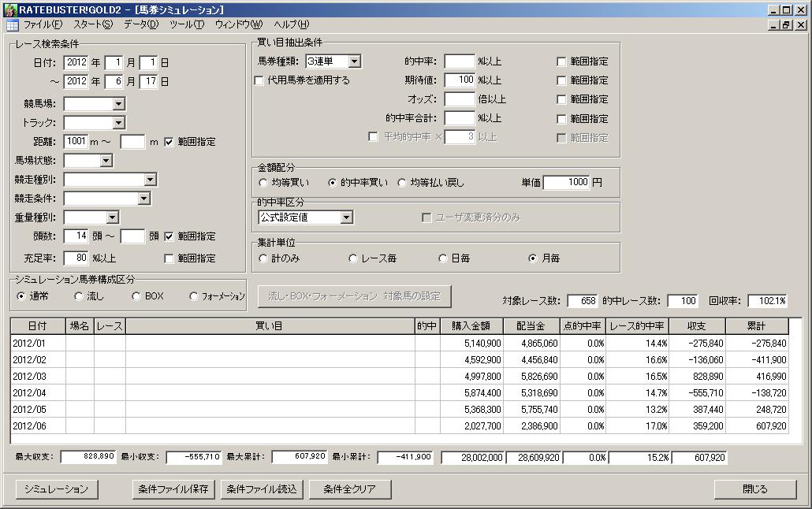Open the データ(D) menu
This screenshot has width=812, height=509.
[x=141, y=24]
